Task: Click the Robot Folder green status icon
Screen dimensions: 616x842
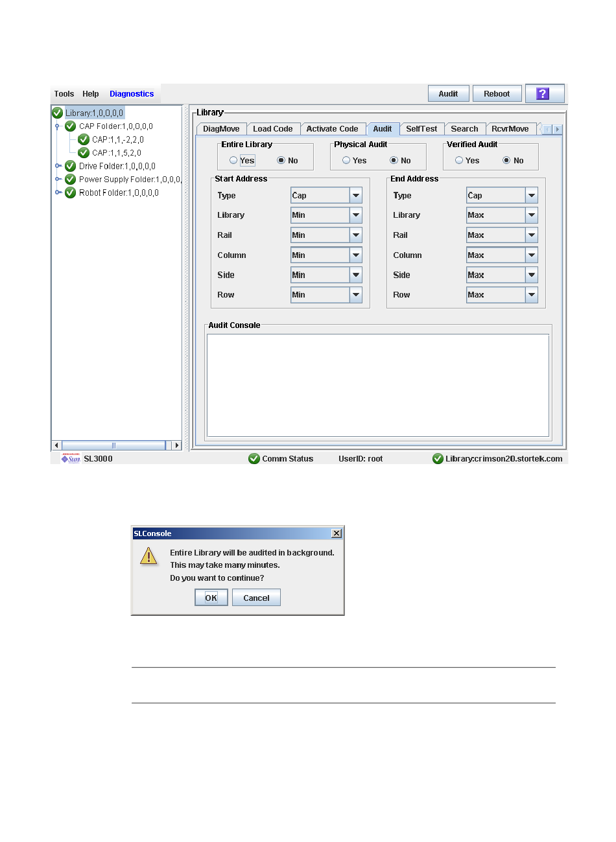Action: (71, 193)
